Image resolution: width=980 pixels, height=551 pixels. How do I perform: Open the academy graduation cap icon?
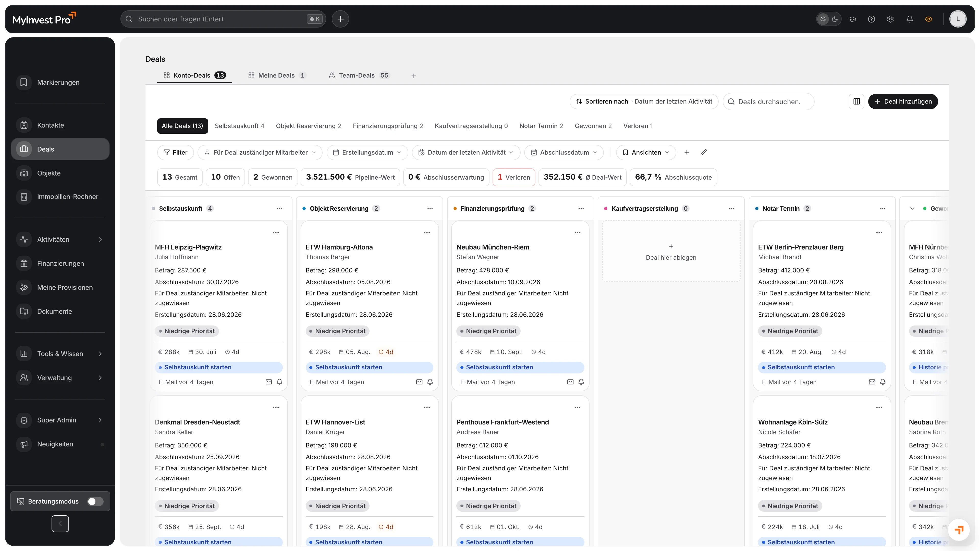[x=852, y=19]
